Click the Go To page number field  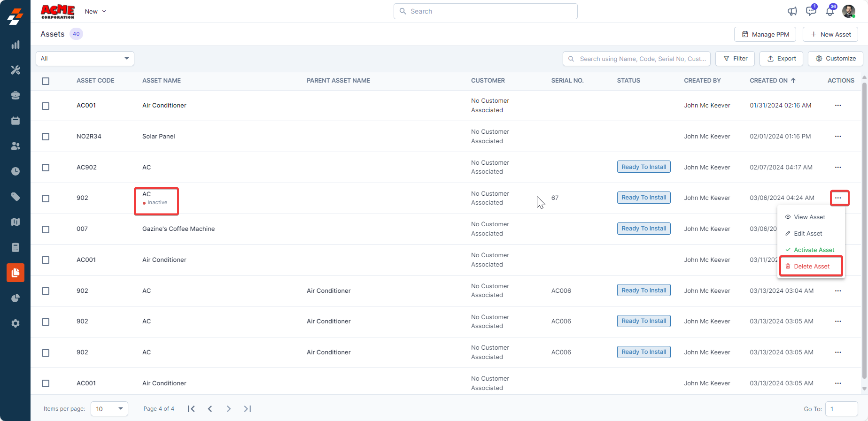pyautogui.click(x=841, y=409)
